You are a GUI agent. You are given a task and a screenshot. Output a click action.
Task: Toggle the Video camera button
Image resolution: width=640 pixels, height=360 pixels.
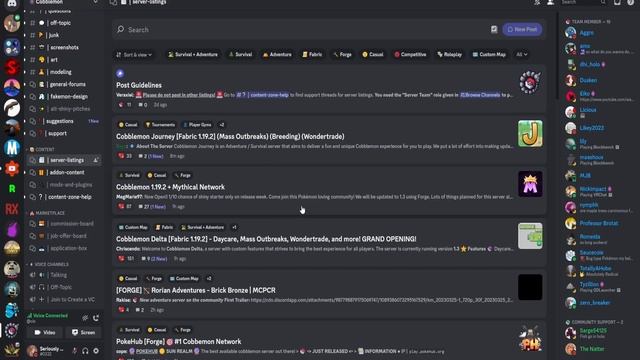tap(45, 332)
